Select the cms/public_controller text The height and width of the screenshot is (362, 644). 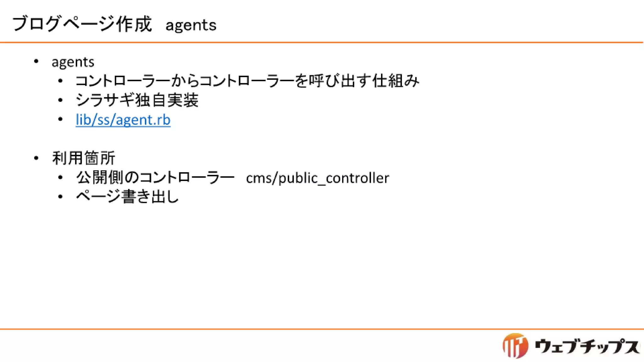point(317,178)
